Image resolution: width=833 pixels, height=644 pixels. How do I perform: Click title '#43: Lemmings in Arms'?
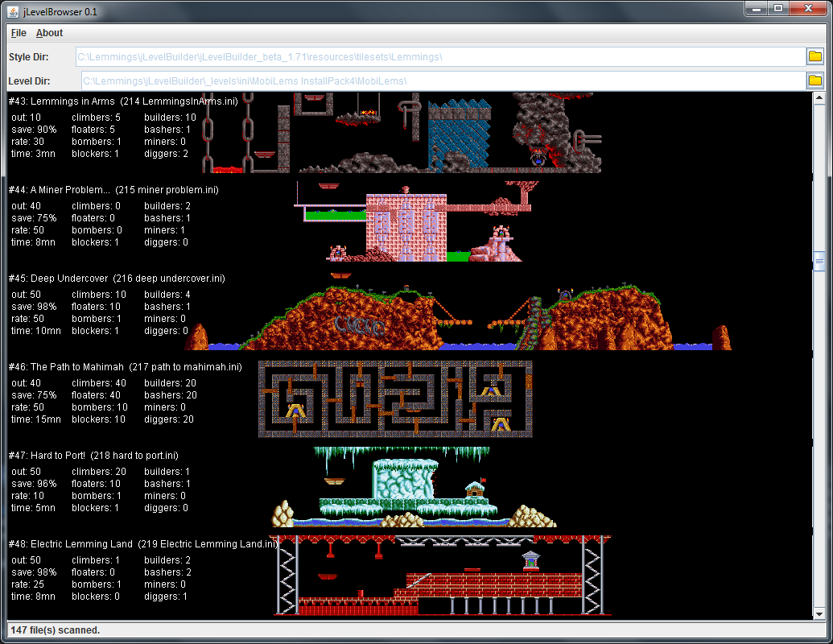(x=62, y=101)
